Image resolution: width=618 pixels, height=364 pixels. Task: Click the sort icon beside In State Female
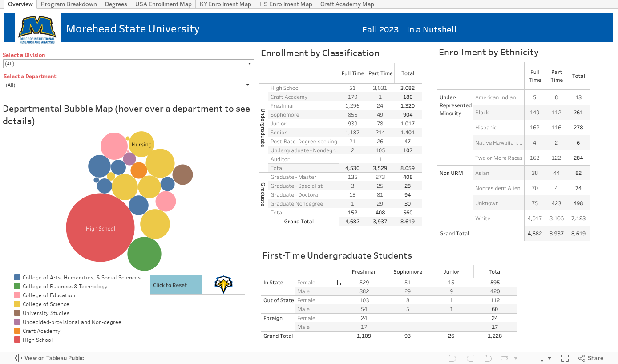339,283
